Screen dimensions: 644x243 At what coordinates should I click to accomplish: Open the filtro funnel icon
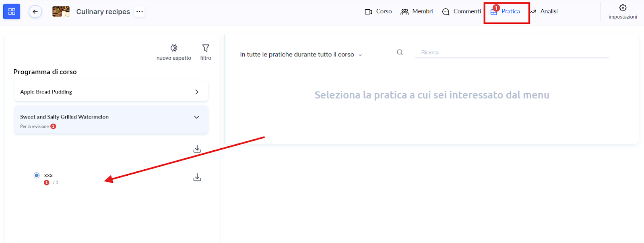coord(206,48)
